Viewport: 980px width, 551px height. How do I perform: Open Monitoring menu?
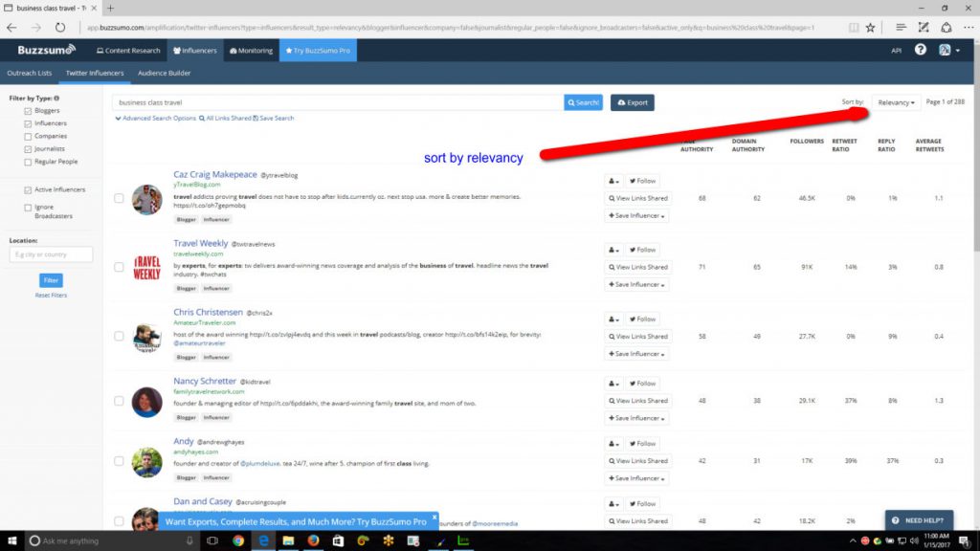[x=252, y=51]
